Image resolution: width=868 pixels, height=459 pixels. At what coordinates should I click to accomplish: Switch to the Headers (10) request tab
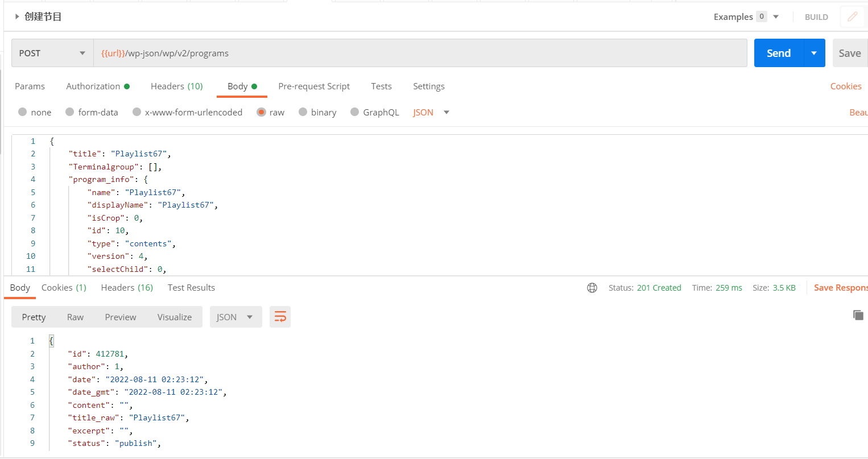[176, 86]
